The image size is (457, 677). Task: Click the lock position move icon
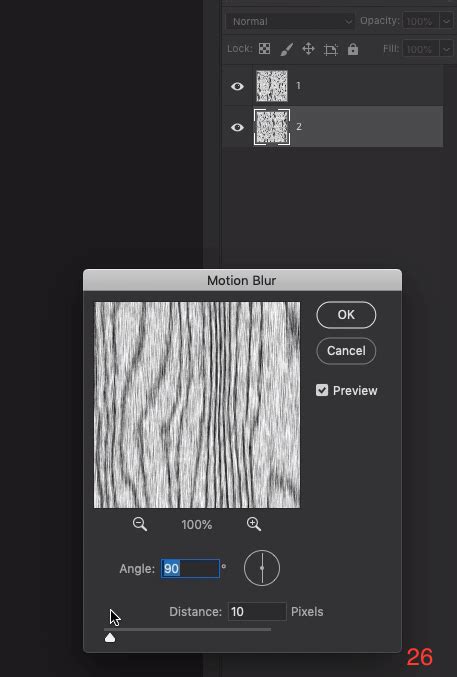(308, 49)
